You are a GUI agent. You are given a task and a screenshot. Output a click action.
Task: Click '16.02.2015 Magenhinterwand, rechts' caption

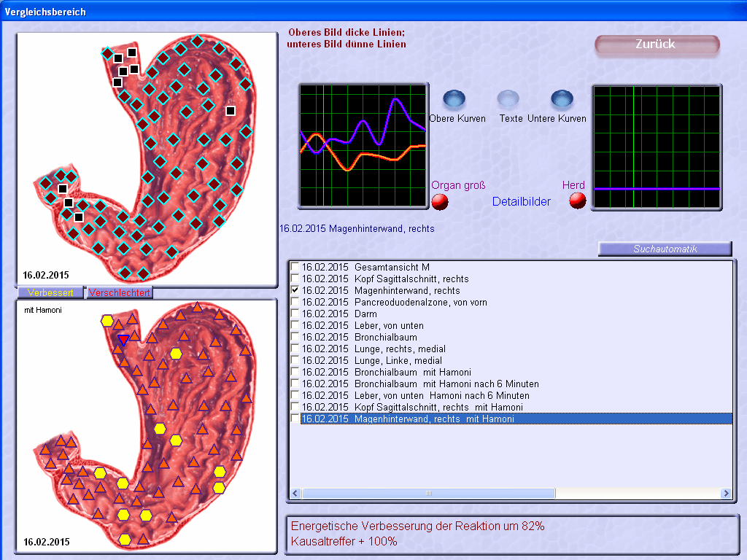(357, 228)
